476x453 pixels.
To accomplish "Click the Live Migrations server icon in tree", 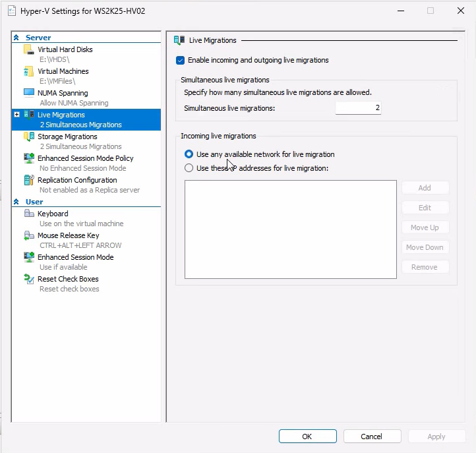I will coord(29,115).
